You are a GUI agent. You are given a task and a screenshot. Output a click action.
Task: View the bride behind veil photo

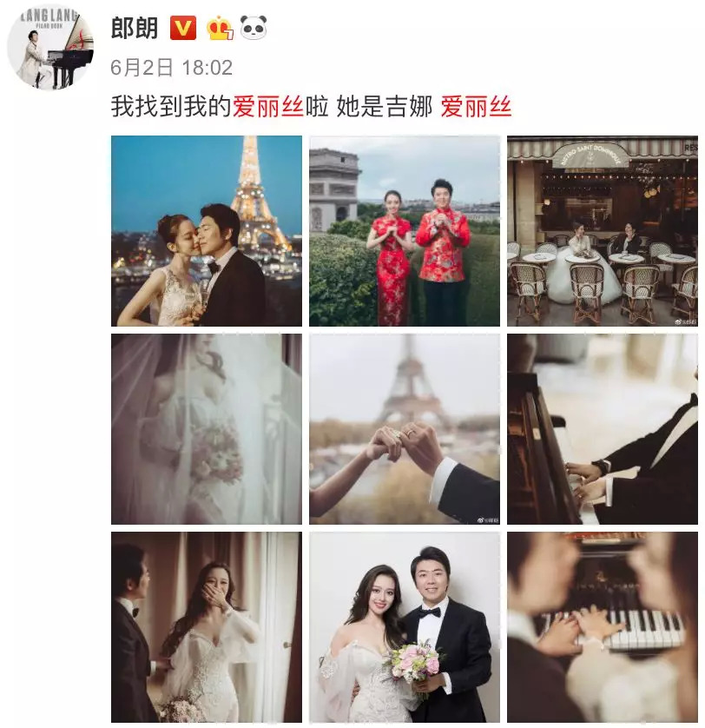point(207,429)
